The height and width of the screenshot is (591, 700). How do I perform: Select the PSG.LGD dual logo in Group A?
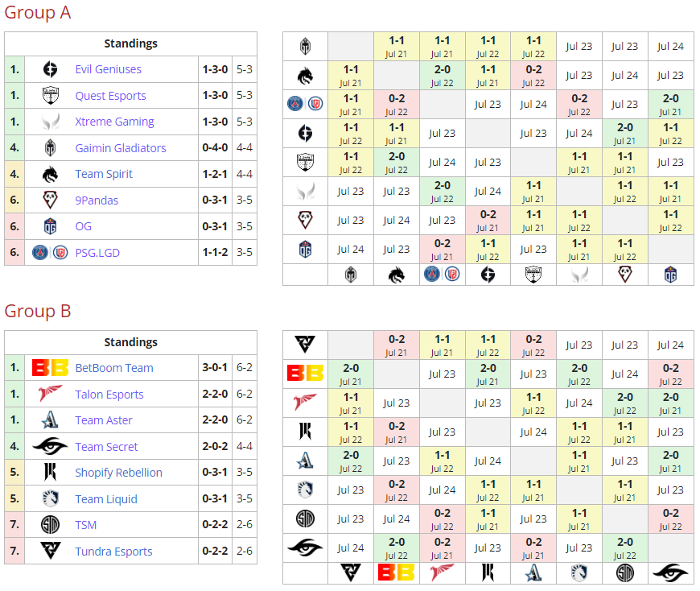[x=49, y=252]
